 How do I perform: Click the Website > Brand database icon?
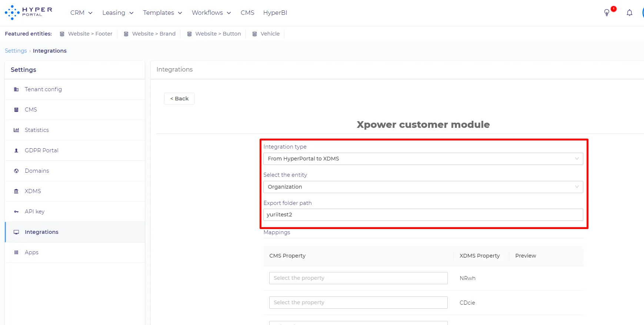click(x=126, y=34)
